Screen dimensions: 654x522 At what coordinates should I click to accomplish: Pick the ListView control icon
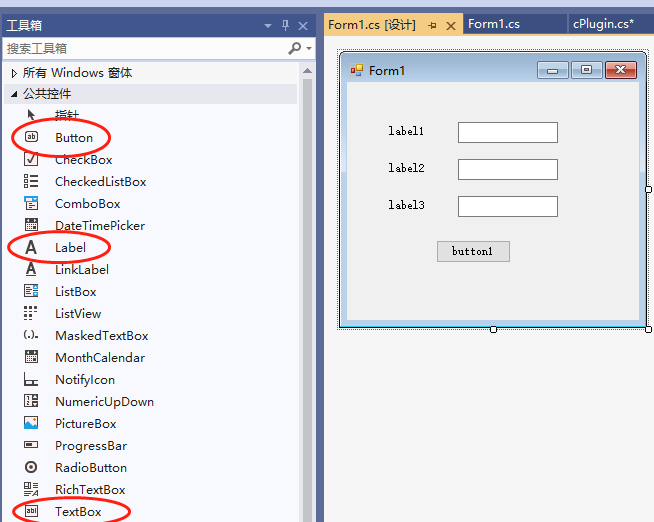[30, 313]
